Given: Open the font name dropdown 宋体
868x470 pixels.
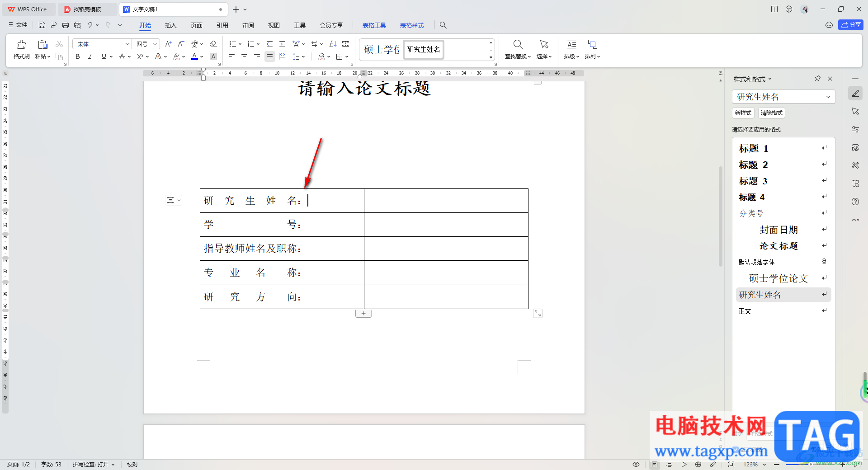Looking at the screenshot, I should pyautogui.click(x=127, y=44).
